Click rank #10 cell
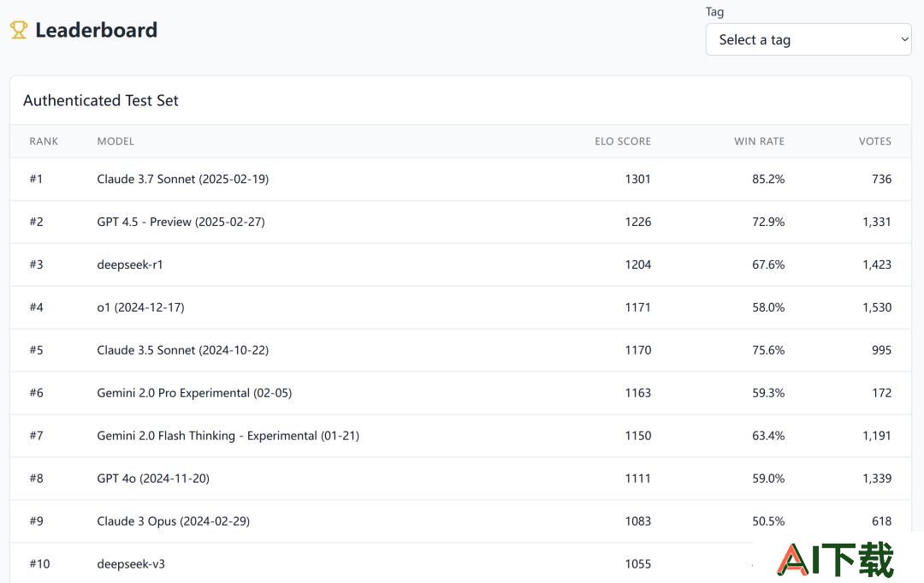Screen dimensions: 924x583 click(39, 564)
